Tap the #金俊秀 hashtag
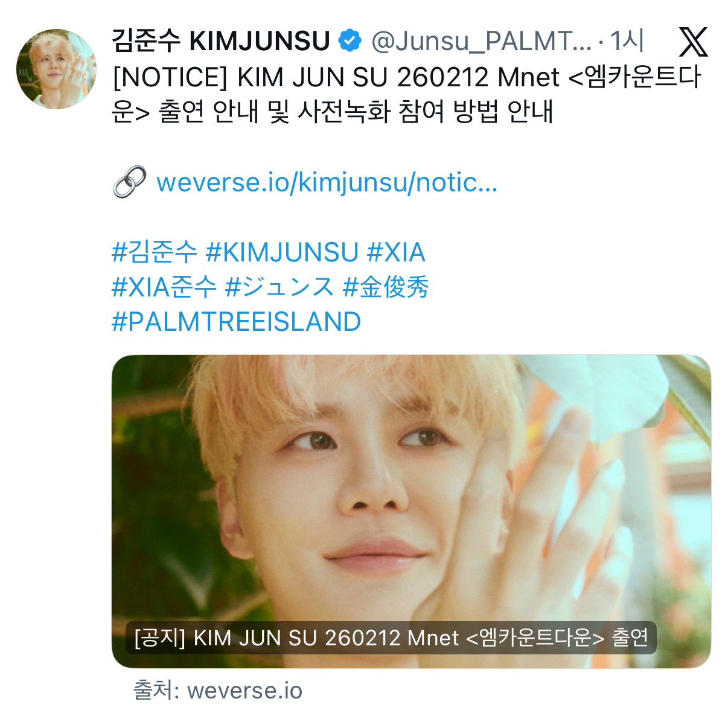The height and width of the screenshot is (725, 728). (386, 287)
